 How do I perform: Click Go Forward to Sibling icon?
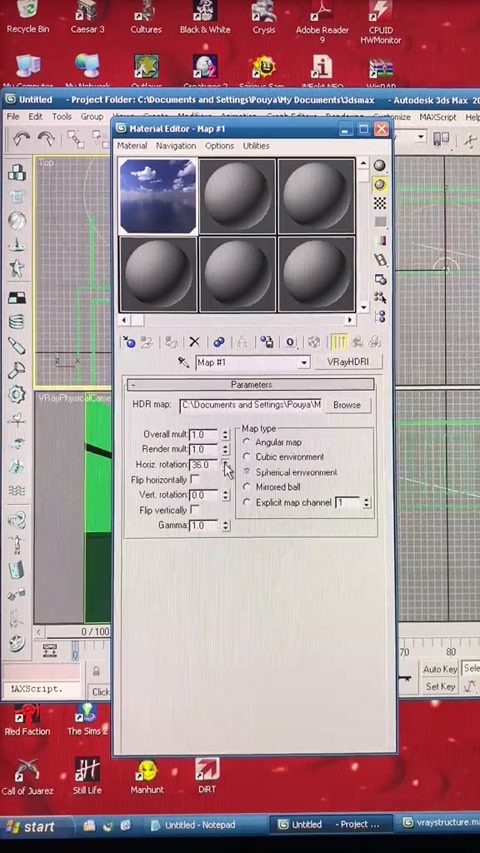(x=374, y=342)
